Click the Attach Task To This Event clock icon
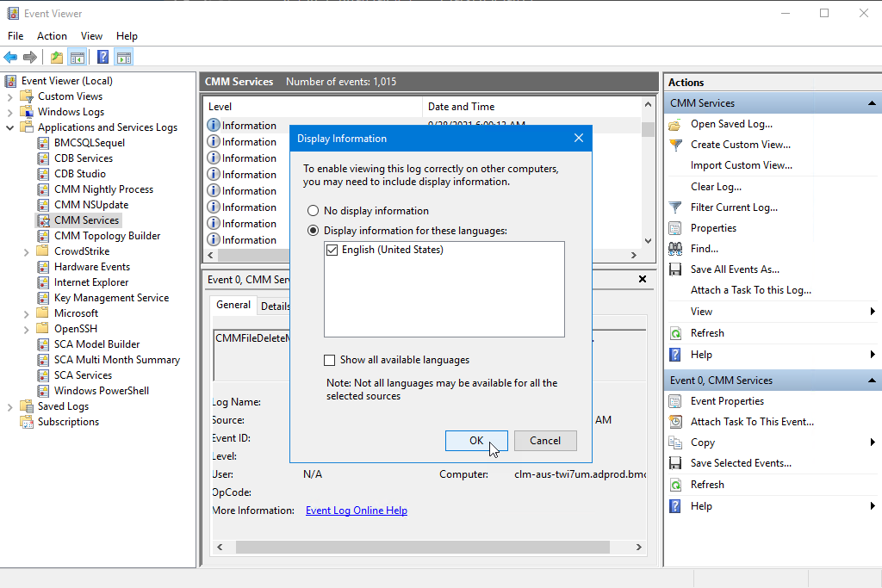Screen dimensions: 882x588 (675, 422)
